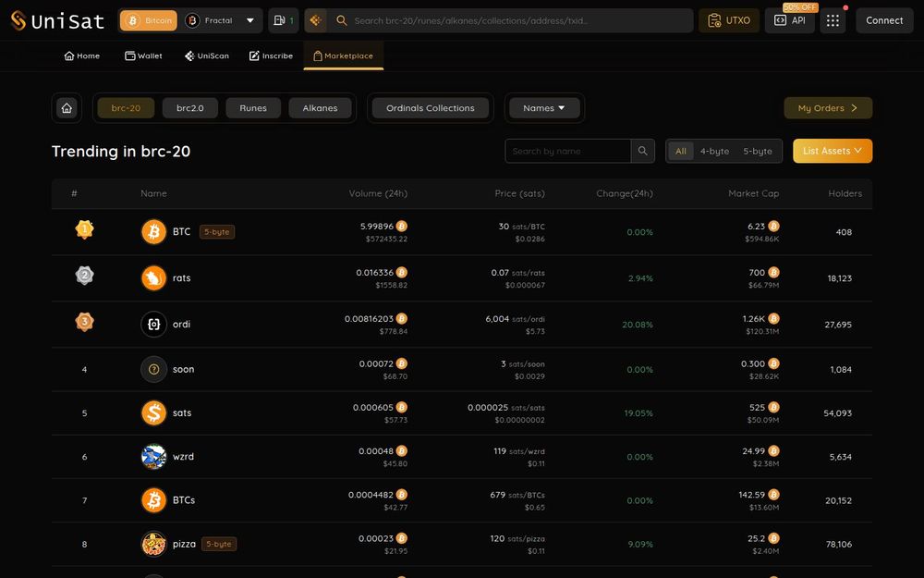Click the sats token dollar logo
The height and width of the screenshot is (578, 924).
pyautogui.click(x=153, y=412)
